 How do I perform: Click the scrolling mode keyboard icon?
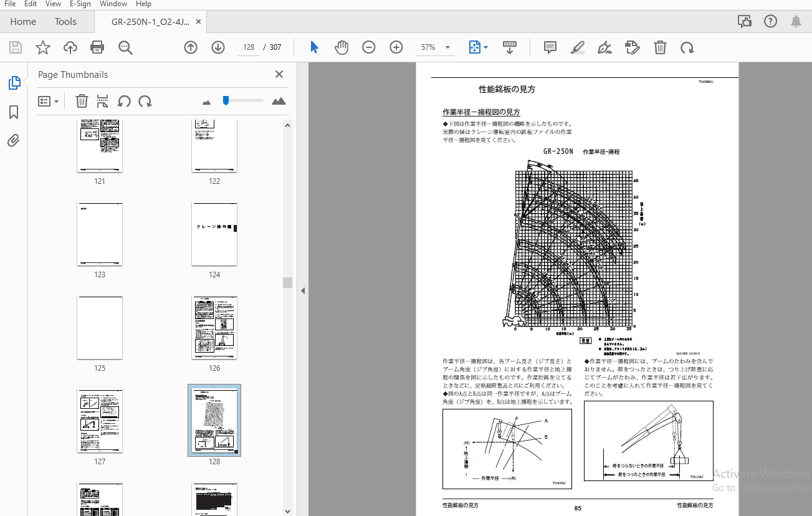510,47
